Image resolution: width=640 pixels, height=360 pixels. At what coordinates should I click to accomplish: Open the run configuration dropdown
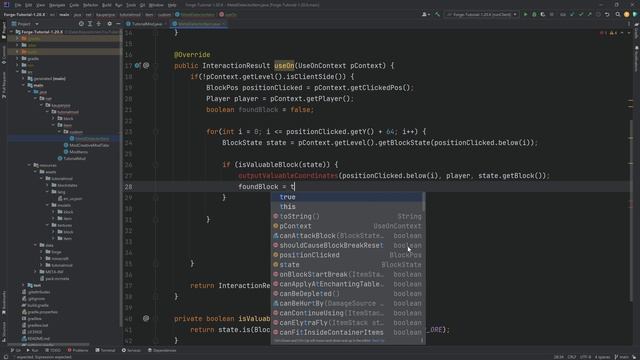482,14
